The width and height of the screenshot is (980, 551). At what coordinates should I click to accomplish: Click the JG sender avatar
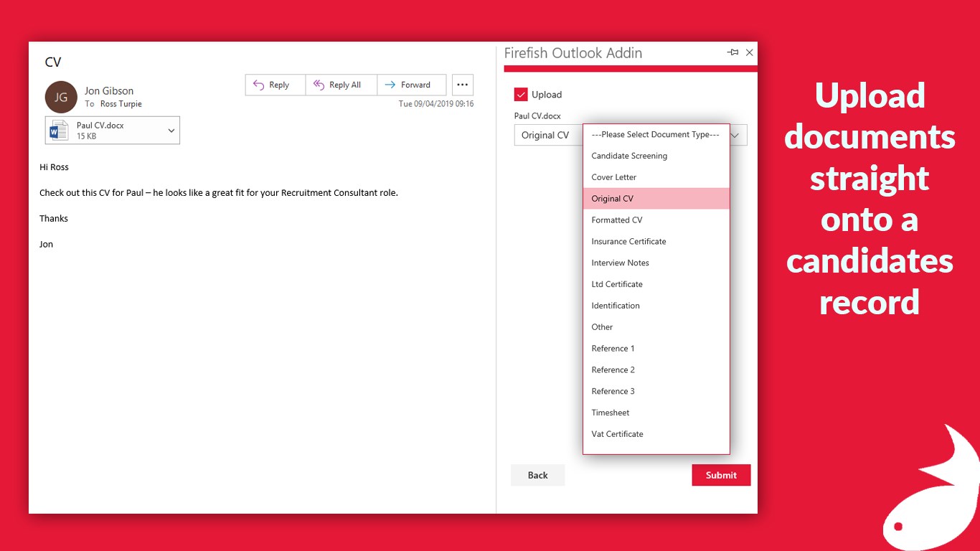[61, 97]
